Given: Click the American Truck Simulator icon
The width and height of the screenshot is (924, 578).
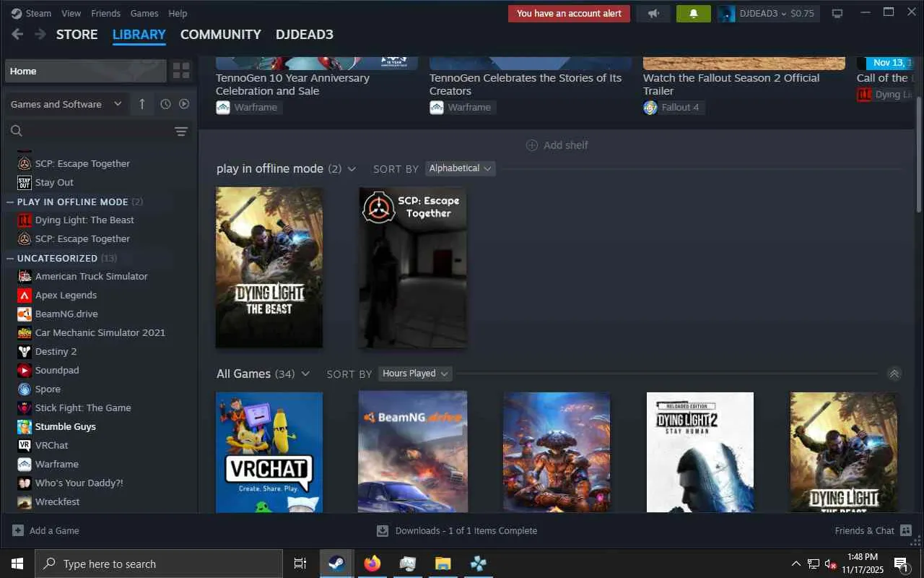Looking at the screenshot, I should (25, 276).
